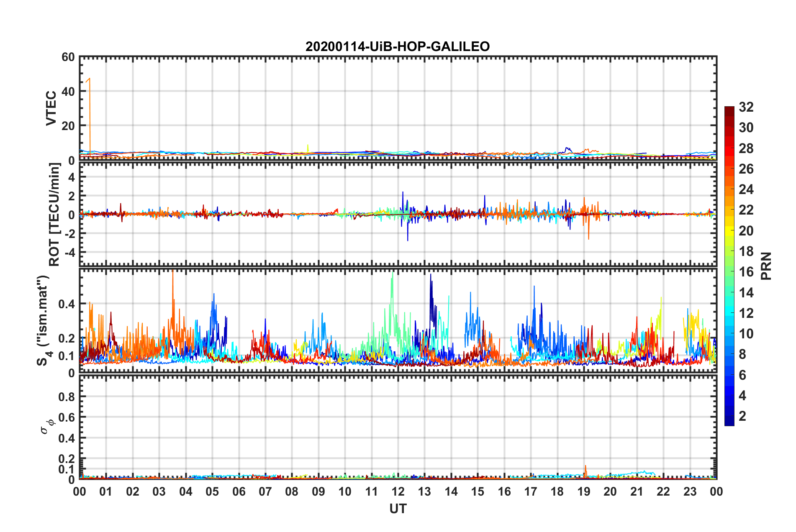The image size is (796, 532).
Task: Select the 15 hour label on the UT axis
Action: pyautogui.click(x=478, y=491)
